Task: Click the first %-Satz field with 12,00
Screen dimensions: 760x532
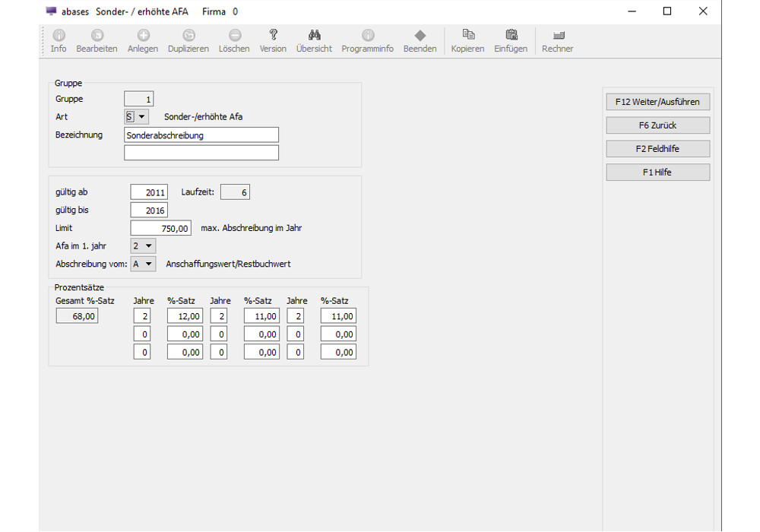Action: [x=185, y=316]
